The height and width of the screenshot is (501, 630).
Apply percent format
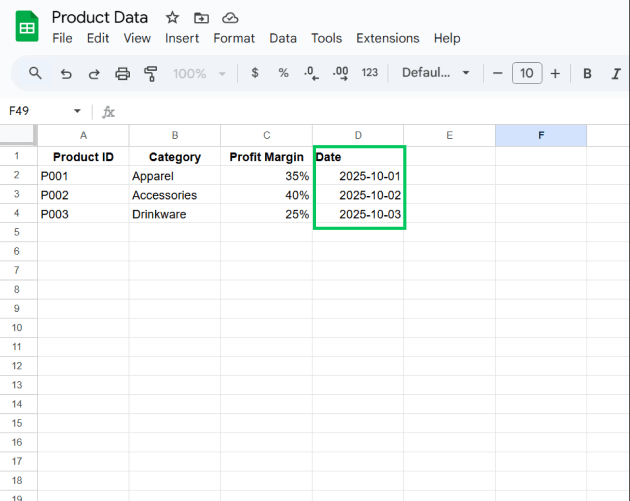(283, 73)
